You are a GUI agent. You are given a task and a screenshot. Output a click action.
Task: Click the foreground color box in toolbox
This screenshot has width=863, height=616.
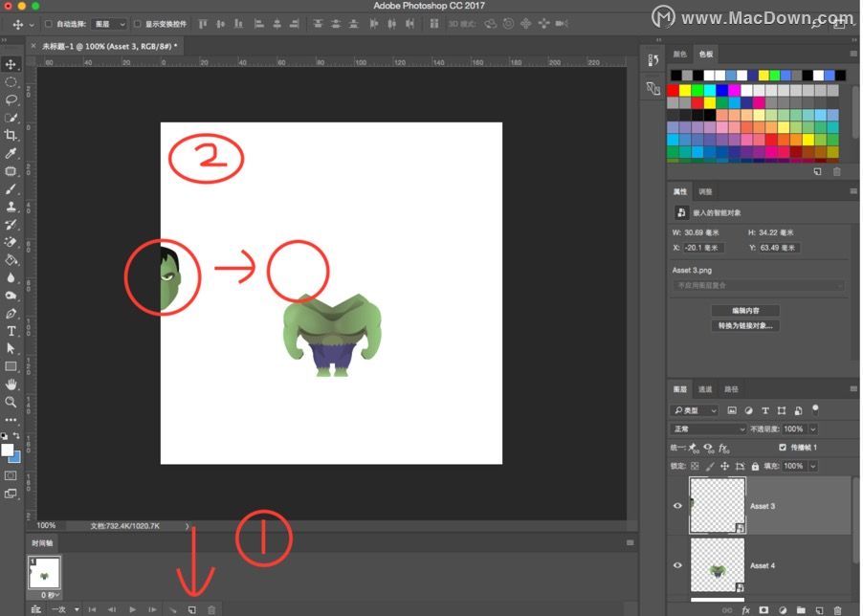tap(7, 451)
